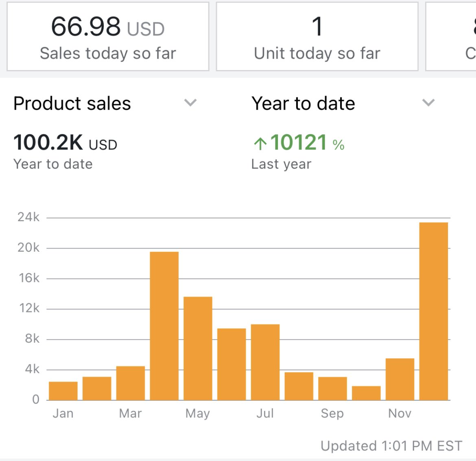Viewport: 476px width, 461px height.
Task: Select the November sales bar
Action: pyautogui.click(x=400, y=379)
